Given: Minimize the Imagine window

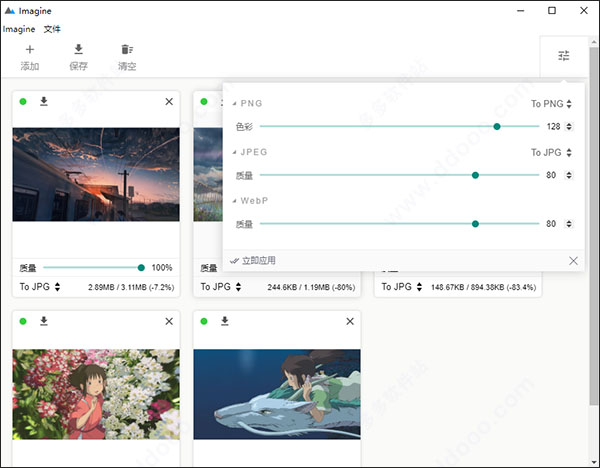Looking at the screenshot, I should click(x=520, y=11).
